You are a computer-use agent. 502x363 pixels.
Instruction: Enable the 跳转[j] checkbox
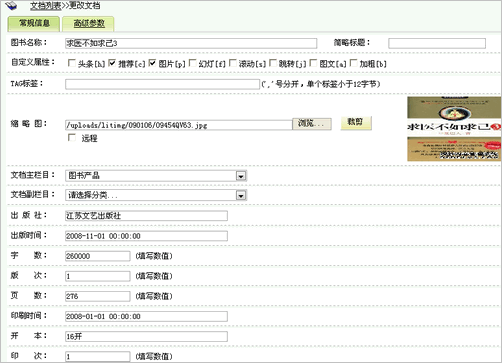[x=273, y=63]
